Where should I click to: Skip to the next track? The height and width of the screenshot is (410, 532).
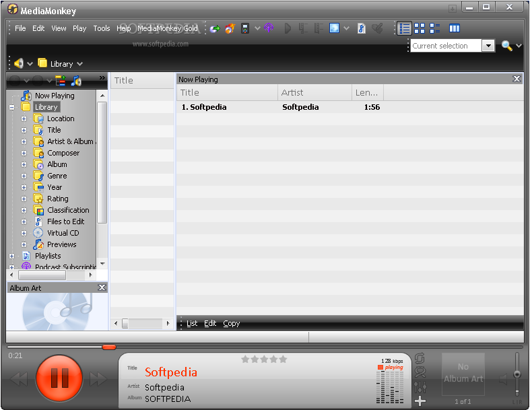point(98,379)
